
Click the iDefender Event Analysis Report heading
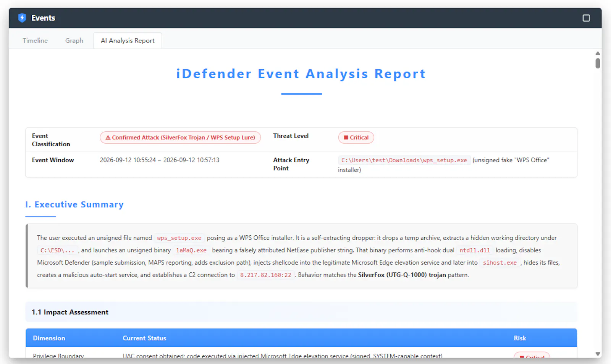(301, 74)
